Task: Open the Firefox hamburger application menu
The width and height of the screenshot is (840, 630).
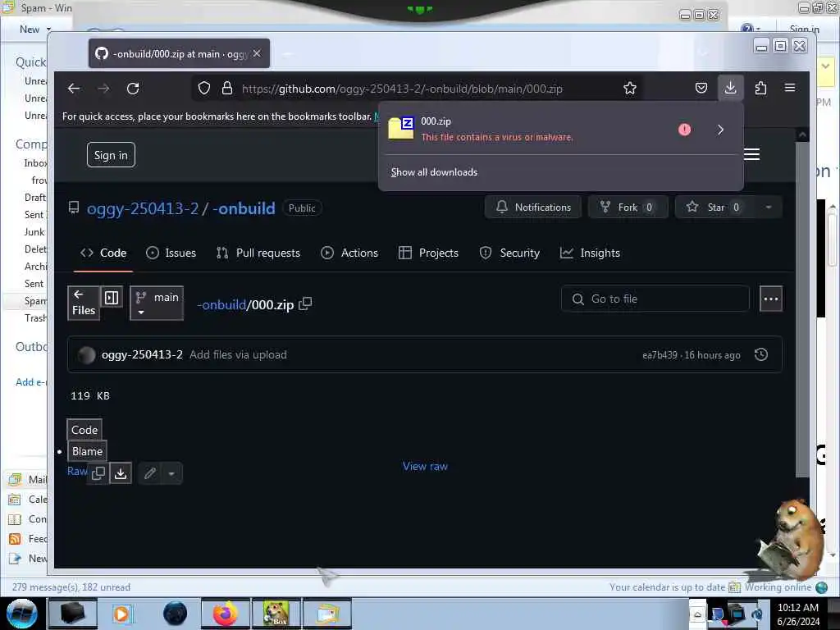Action: [790, 88]
